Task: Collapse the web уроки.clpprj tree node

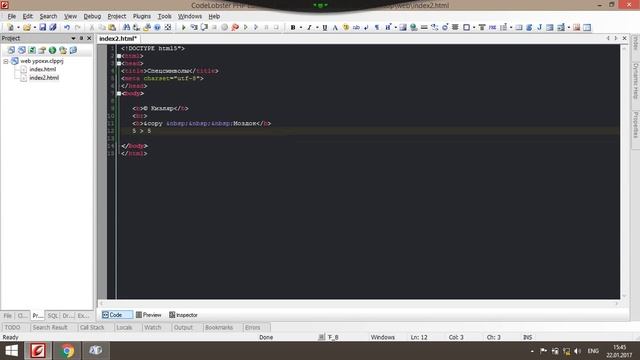Action: pos(6,61)
